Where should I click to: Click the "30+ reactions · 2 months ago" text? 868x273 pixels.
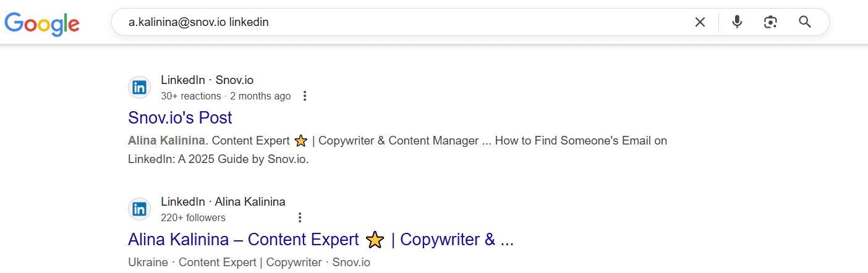(x=226, y=96)
